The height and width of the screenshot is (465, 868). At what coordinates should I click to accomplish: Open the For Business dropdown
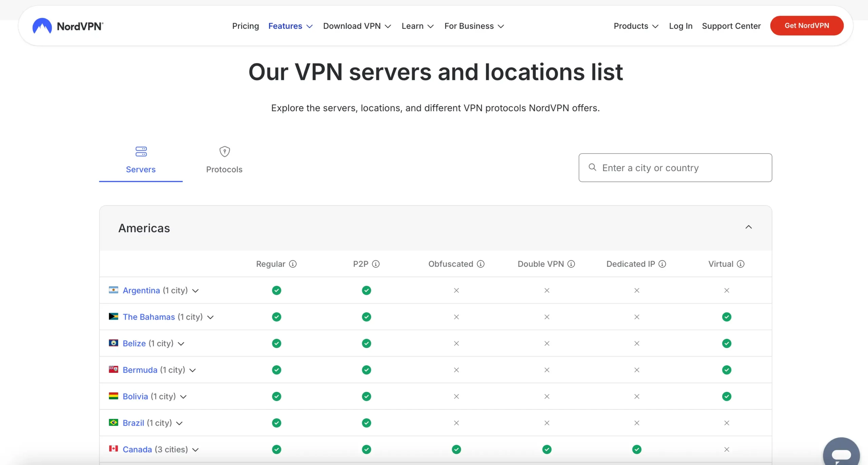tap(474, 26)
